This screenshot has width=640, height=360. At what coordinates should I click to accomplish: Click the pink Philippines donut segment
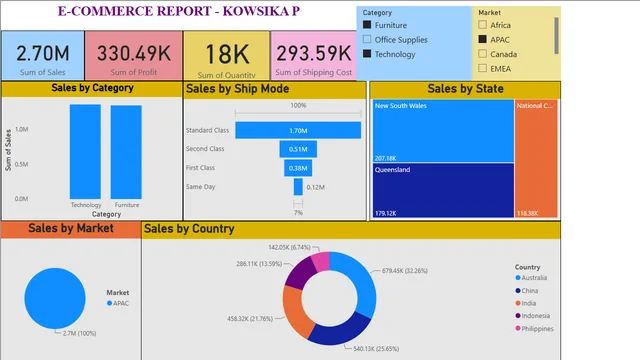(322, 260)
